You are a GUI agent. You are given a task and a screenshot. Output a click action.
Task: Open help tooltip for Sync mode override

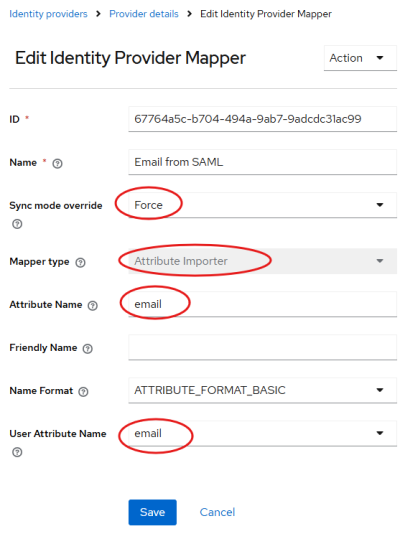click(x=17, y=224)
